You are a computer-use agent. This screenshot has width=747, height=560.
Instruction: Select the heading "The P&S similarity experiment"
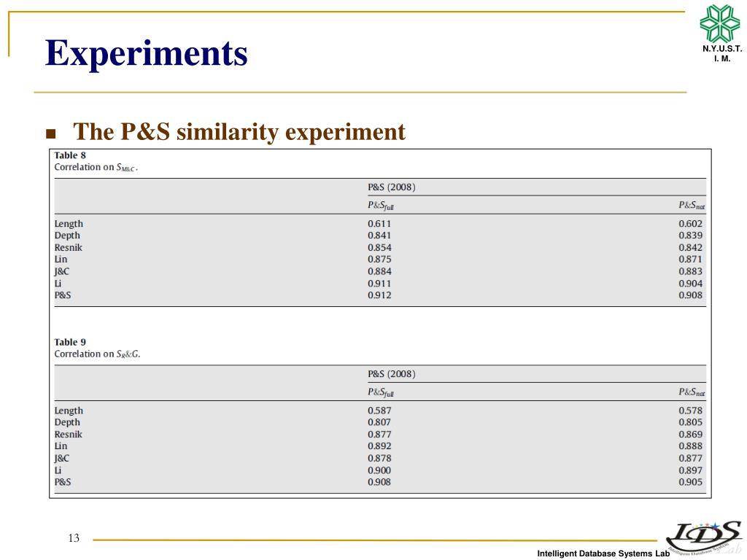239,132
